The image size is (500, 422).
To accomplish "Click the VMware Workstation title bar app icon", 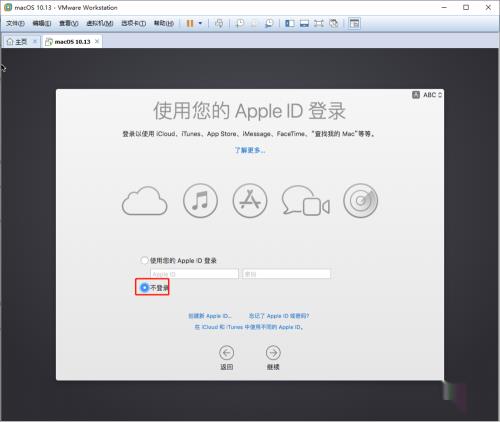I will pos(8,7).
